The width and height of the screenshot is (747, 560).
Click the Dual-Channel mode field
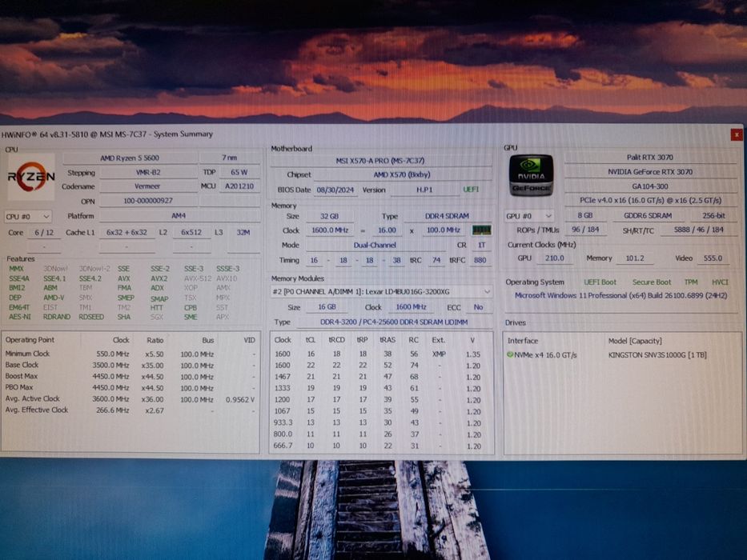[x=375, y=246]
